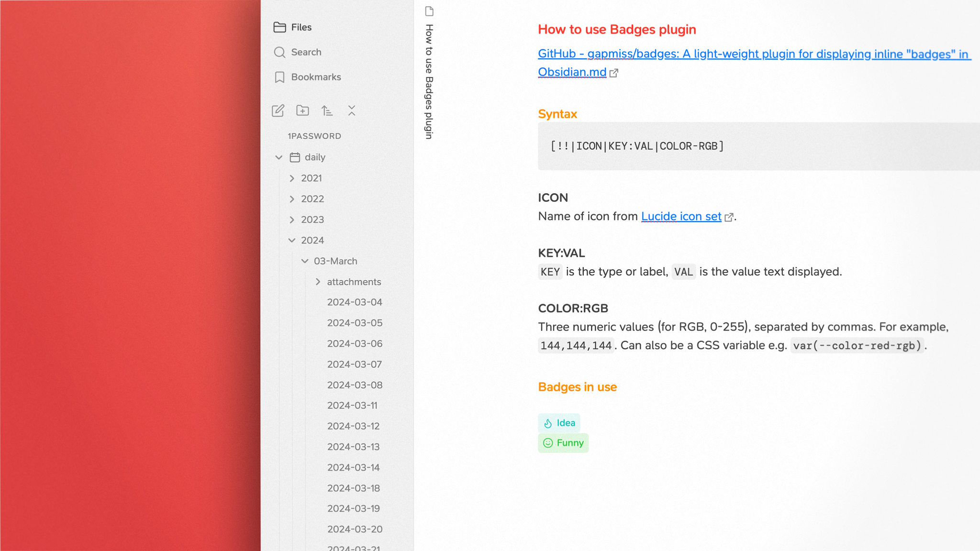Click the new note icon
The width and height of the screenshot is (980, 551).
(x=278, y=111)
